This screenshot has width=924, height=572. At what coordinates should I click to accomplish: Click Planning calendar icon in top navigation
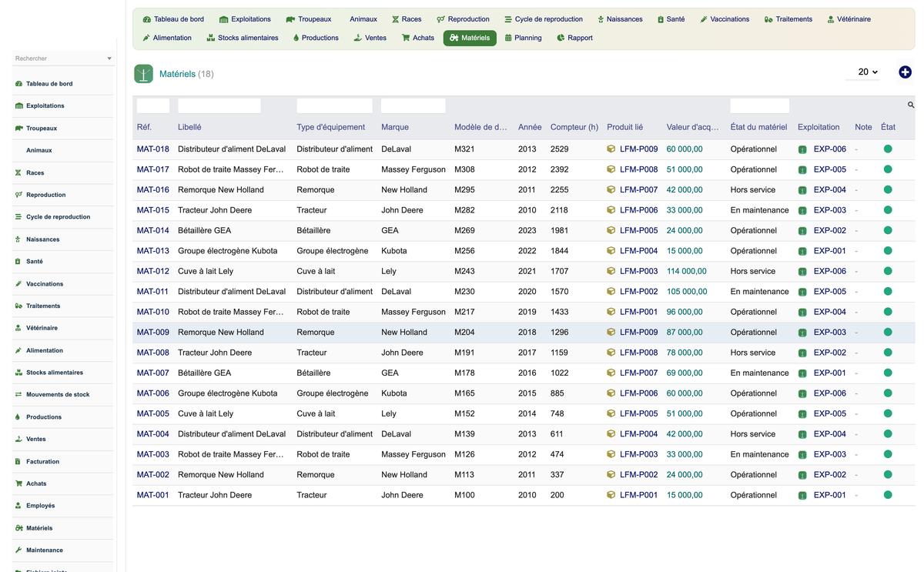[508, 38]
